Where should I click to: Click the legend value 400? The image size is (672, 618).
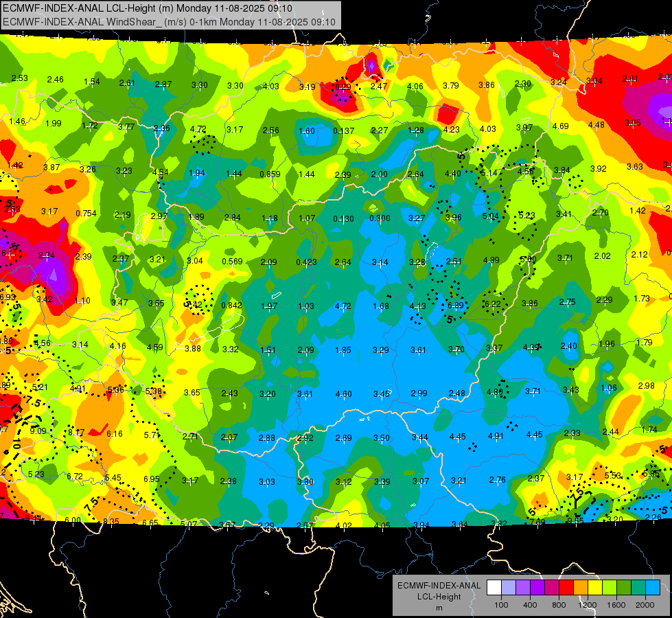[530, 605]
